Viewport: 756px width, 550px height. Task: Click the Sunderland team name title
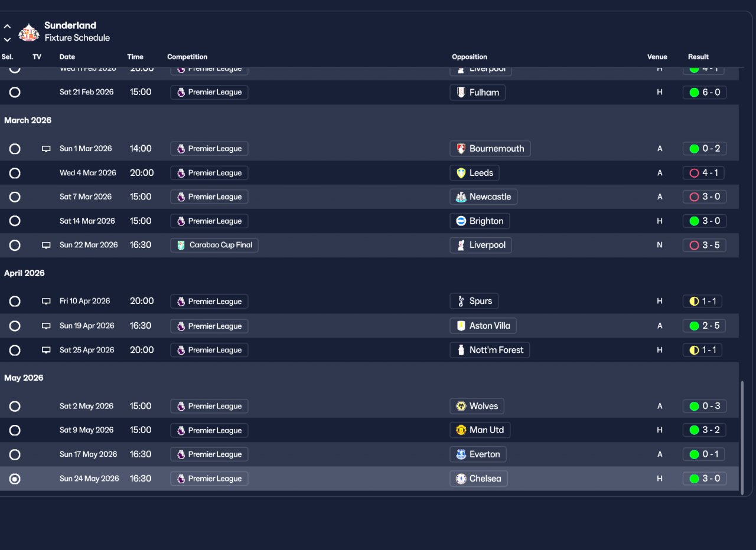(x=70, y=25)
